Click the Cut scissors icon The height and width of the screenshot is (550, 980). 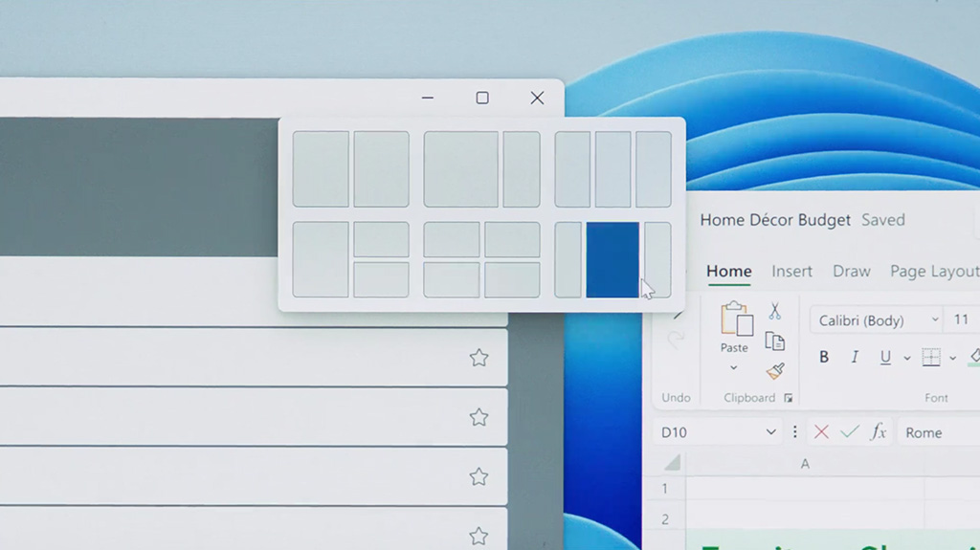coord(775,311)
